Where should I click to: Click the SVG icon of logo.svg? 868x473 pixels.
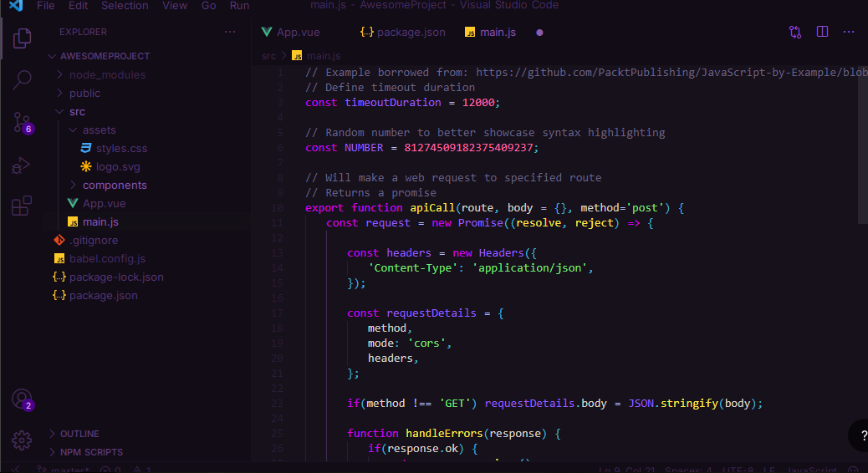click(x=86, y=166)
